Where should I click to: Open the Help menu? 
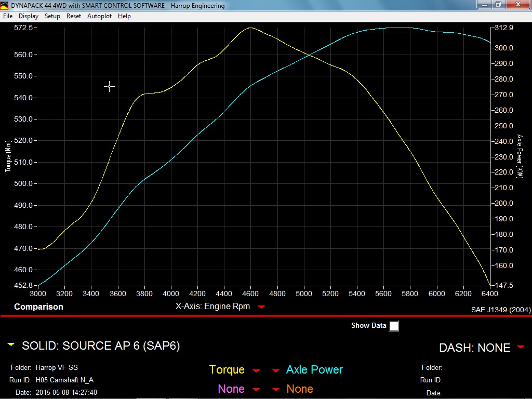pyautogui.click(x=124, y=16)
